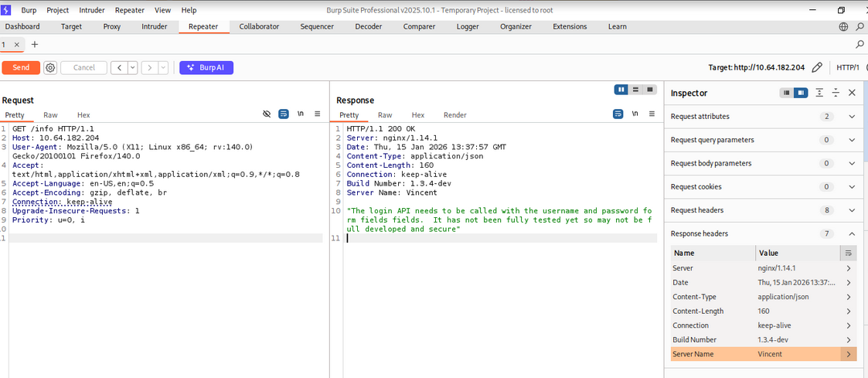Expand all Inspector sections icon
The height and width of the screenshot is (378, 868).
819,93
